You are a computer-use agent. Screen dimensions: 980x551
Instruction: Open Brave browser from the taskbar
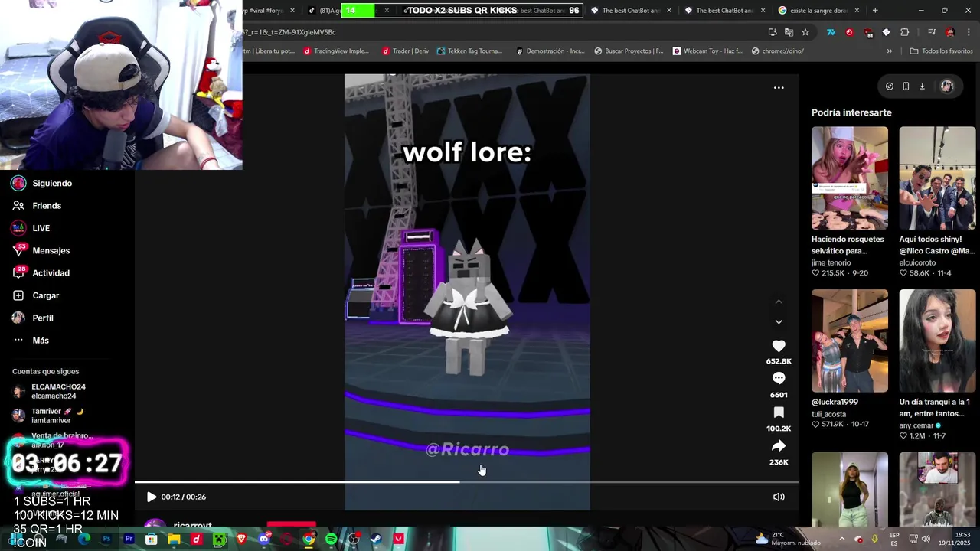tap(241, 539)
